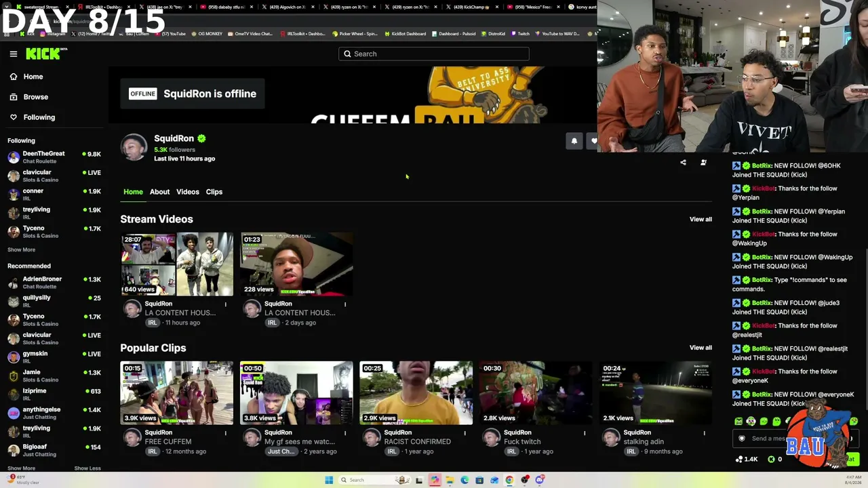868x488 pixels.
Task: Open options menu for RACIST CONFIRMED clip
Action: pos(465,433)
